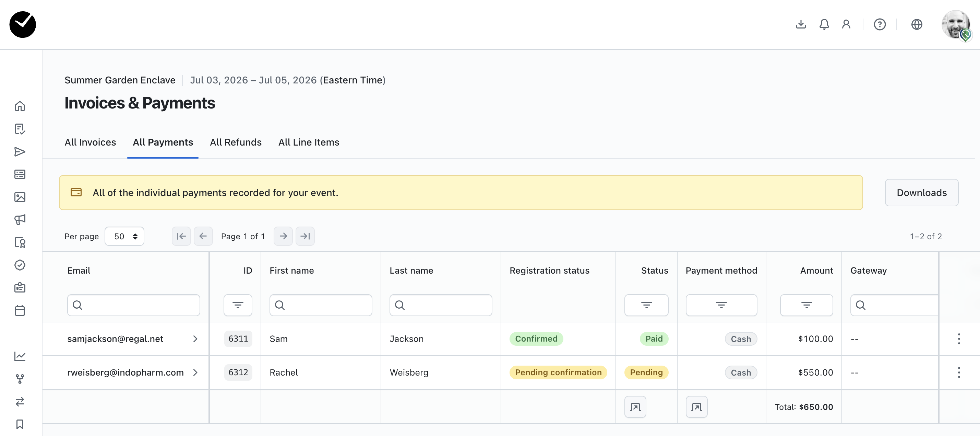Switch to the All Invoices tab
The image size is (980, 436).
[90, 142]
